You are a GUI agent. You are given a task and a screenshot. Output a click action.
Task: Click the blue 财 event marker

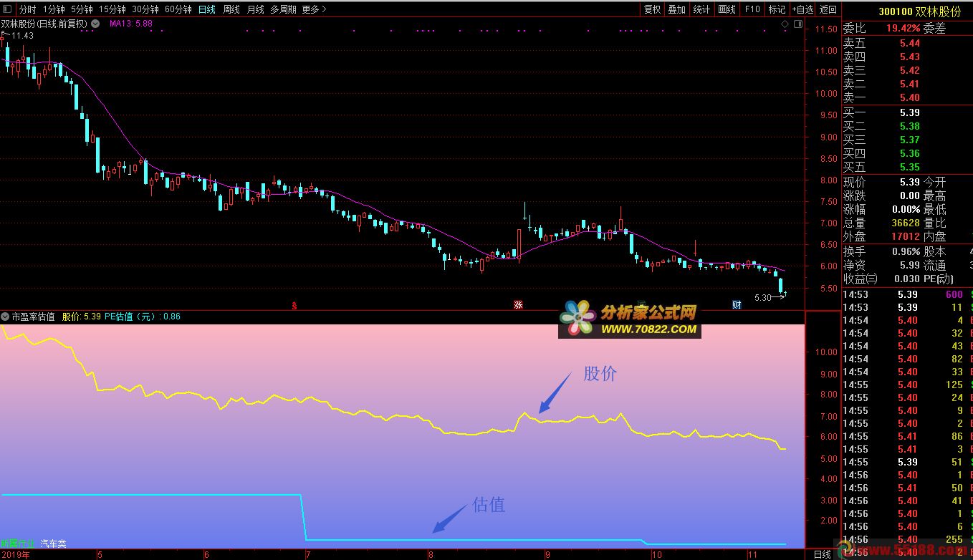click(x=736, y=305)
